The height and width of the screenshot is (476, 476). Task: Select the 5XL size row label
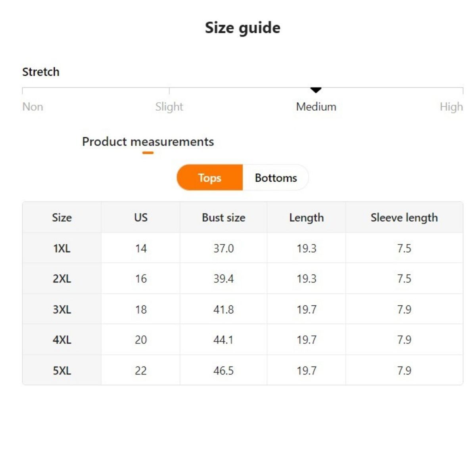point(62,370)
